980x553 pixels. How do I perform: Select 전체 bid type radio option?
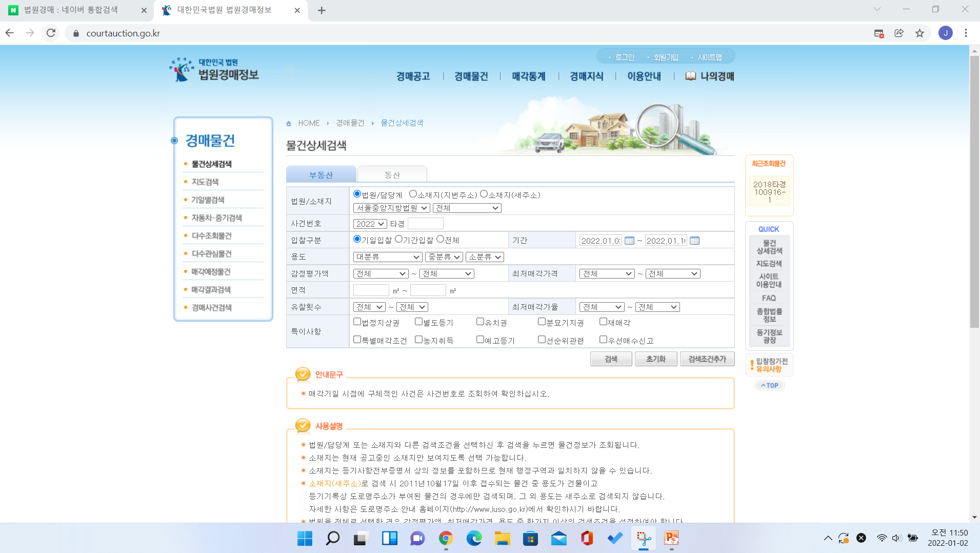[x=440, y=239]
